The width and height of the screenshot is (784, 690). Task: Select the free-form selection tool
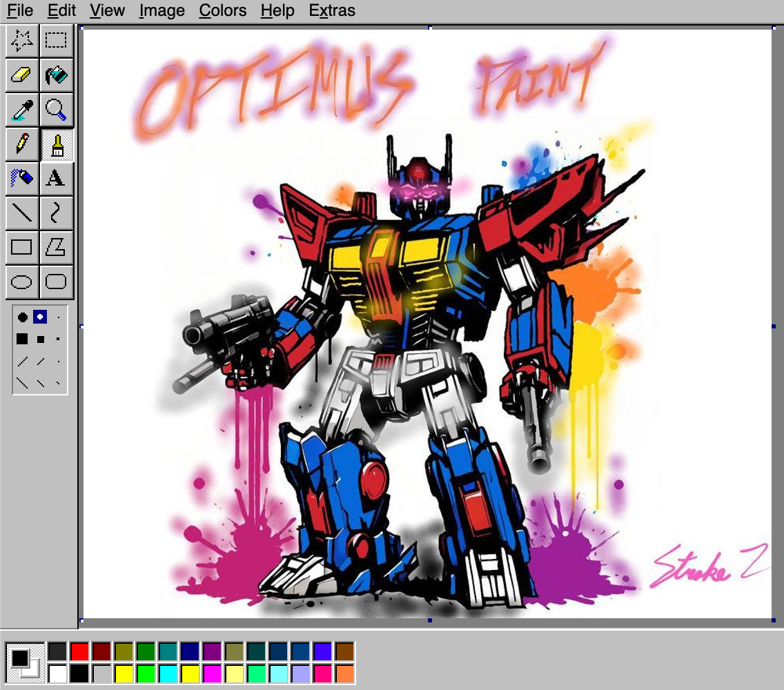point(21,40)
